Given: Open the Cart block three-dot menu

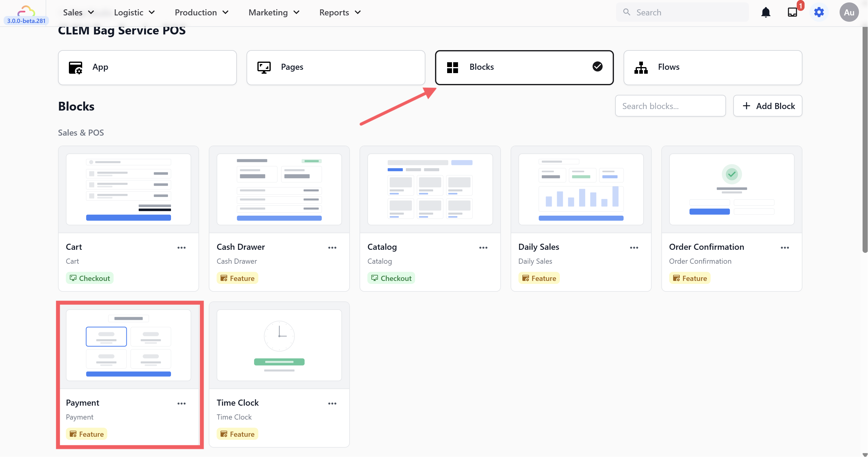Looking at the screenshot, I should (x=181, y=247).
